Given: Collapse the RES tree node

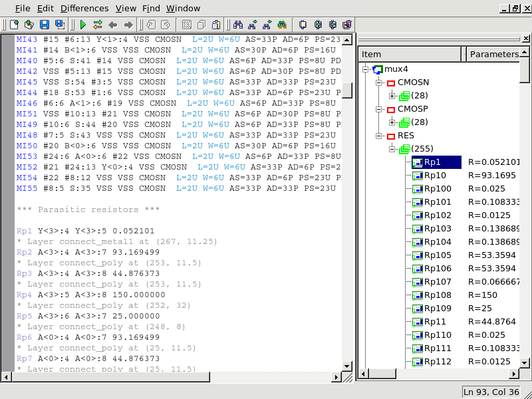Looking at the screenshot, I should click(378, 136).
